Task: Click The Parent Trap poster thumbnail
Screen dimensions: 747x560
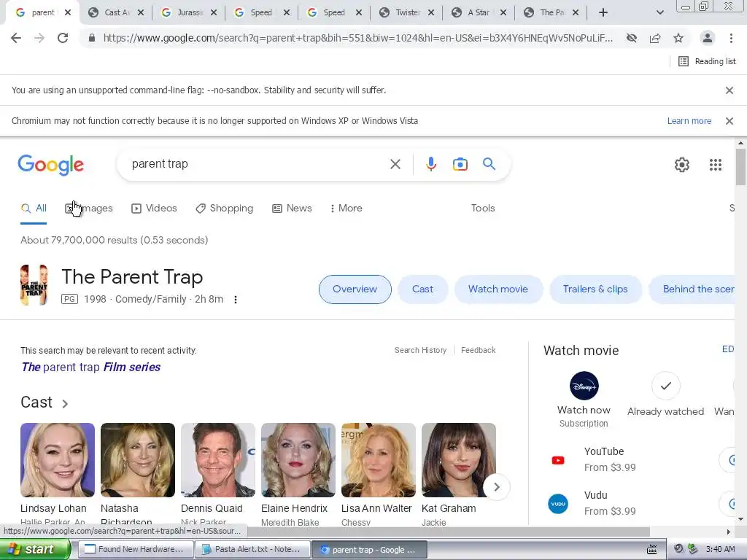Action: pyautogui.click(x=34, y=285)
